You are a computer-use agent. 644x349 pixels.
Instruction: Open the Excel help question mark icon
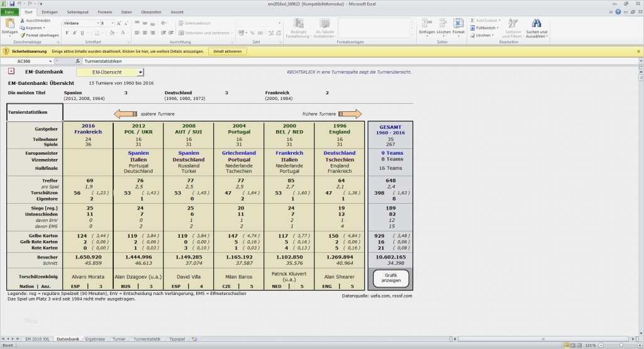point(618,11)
